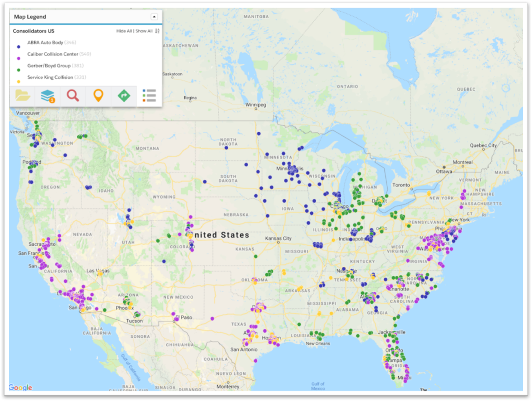The width and height of the screenshot is (532, 401).
Task: Click the Consolidators US section header
Action: 34,31
